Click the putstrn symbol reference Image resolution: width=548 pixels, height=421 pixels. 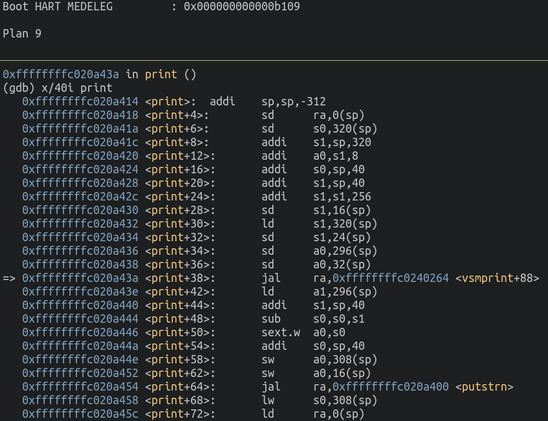484,387
